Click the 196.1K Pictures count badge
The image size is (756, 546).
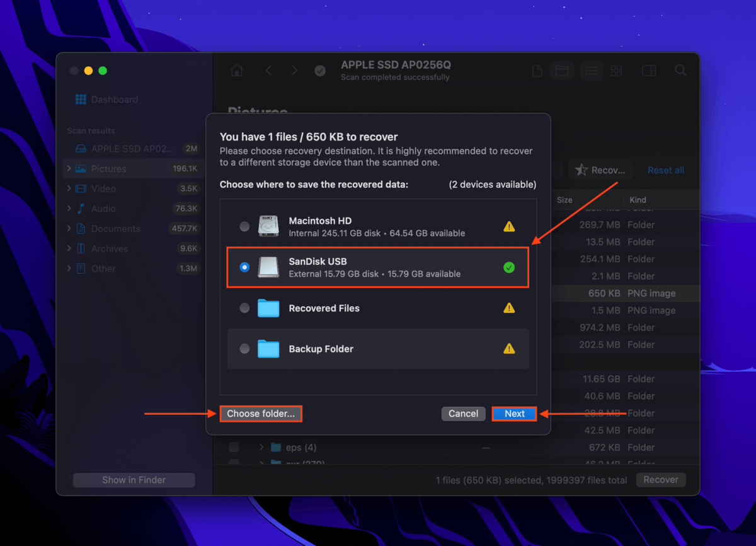tap(185, 169)
